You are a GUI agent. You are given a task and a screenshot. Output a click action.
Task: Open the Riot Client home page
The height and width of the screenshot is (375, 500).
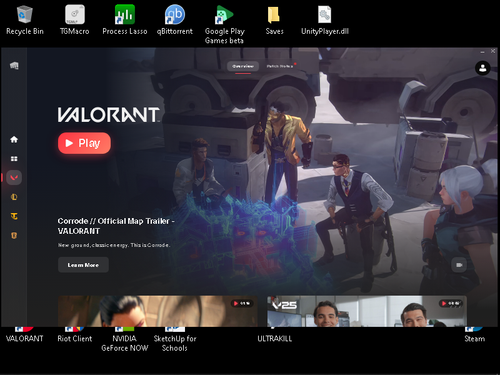(x=14, y=139)
